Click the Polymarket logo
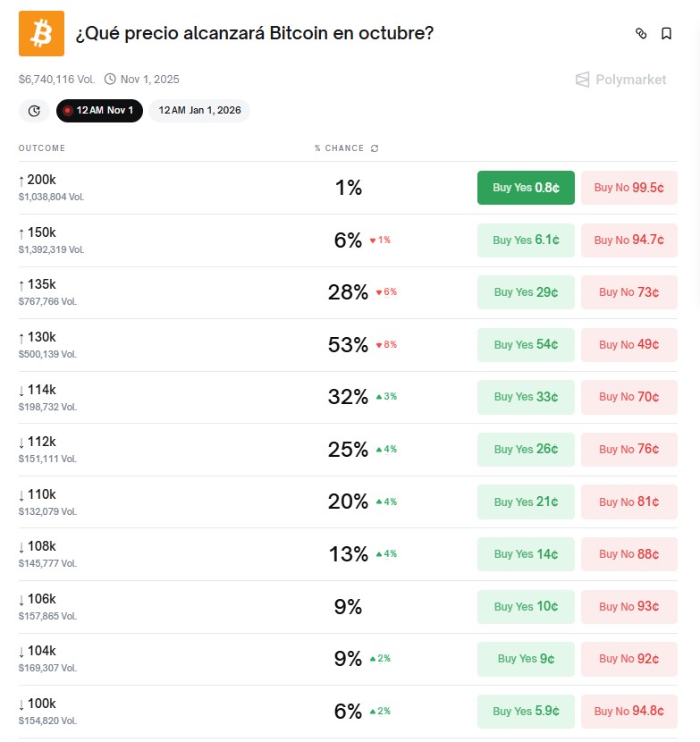Viewport: 700px width, 742px height. (x=621, y=80)
